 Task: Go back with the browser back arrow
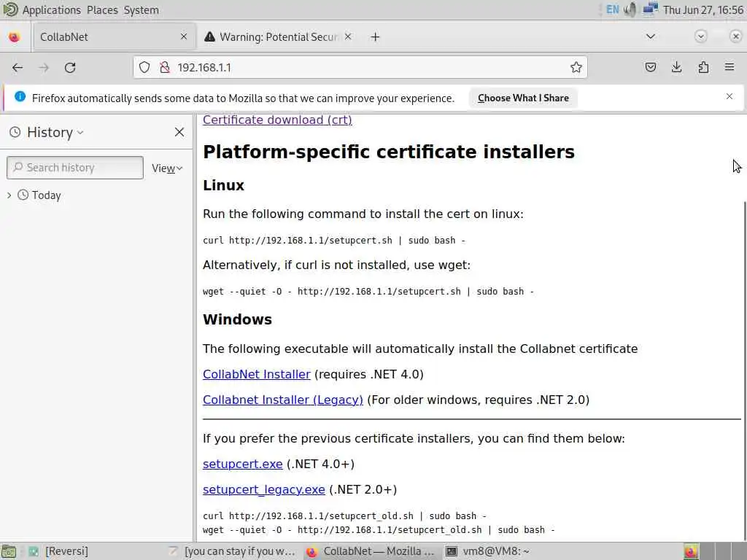pyautogui.click(x=18, y=68)
